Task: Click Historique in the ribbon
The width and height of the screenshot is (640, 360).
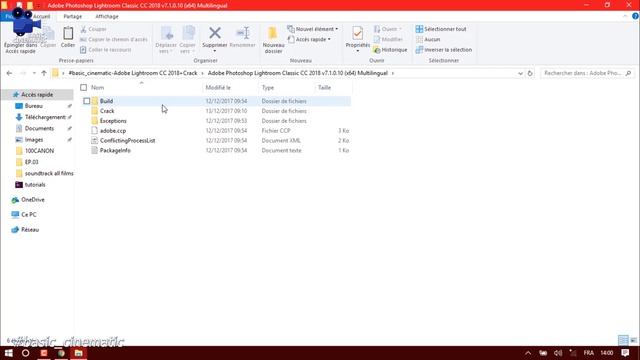Action: point(390,50)
